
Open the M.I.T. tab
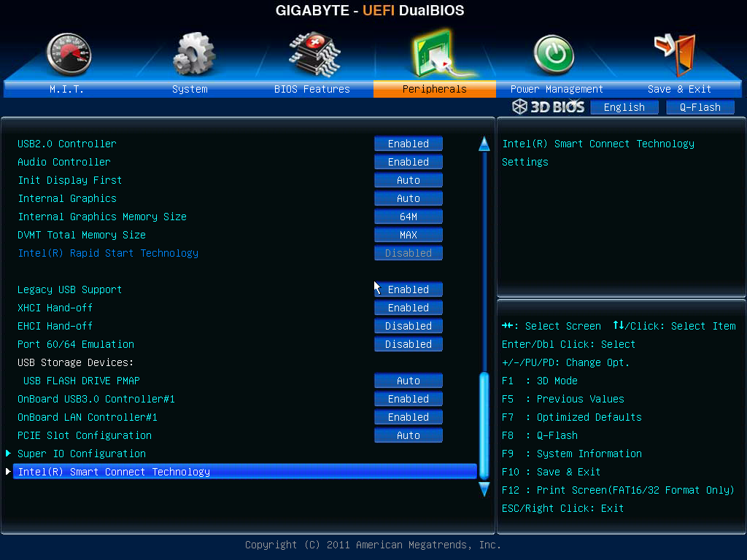pos(66,89)
